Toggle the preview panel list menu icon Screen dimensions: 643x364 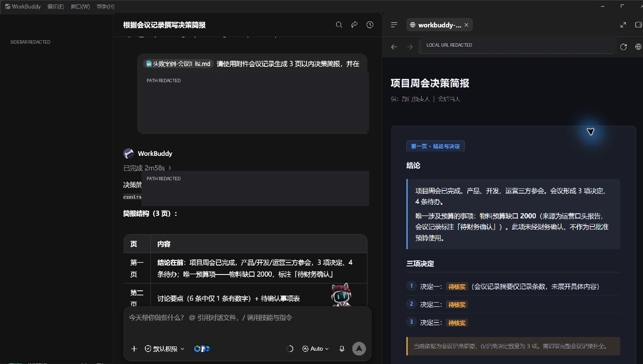(394, 25)
